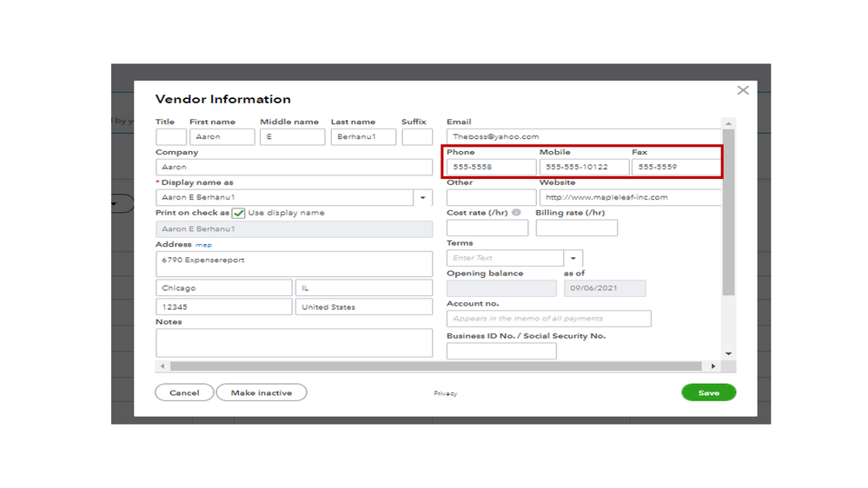The width and height of the screenshot is (868, 488).
Task: Click the vertical scrollbar down arrow
Action: pos(728,353)
